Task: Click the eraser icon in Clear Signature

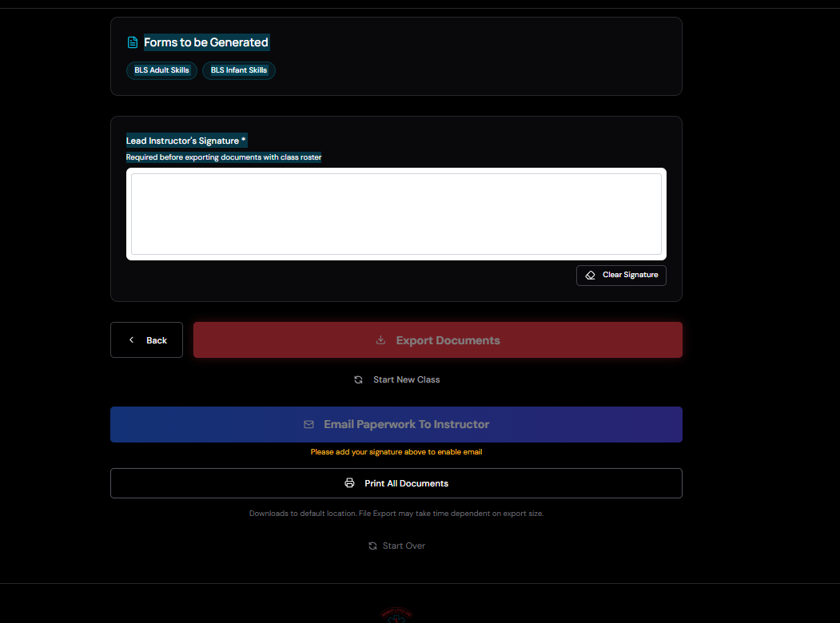Action: click(x=590, y=275)
